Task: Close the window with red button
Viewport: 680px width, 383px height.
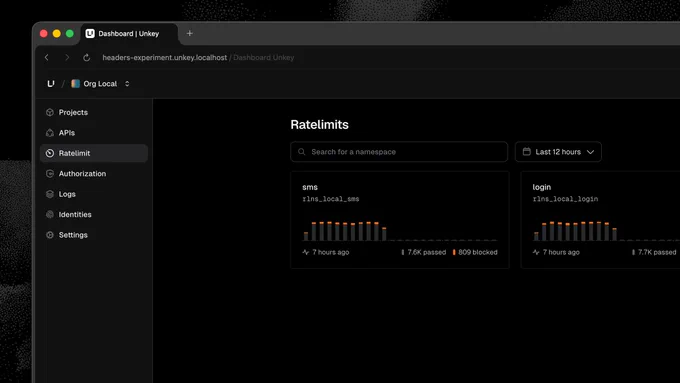Action: click(43, 33)
